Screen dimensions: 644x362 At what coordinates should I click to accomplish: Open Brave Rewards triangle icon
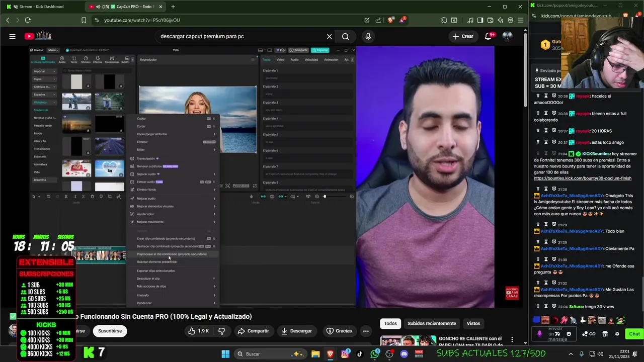coord(403,20)
